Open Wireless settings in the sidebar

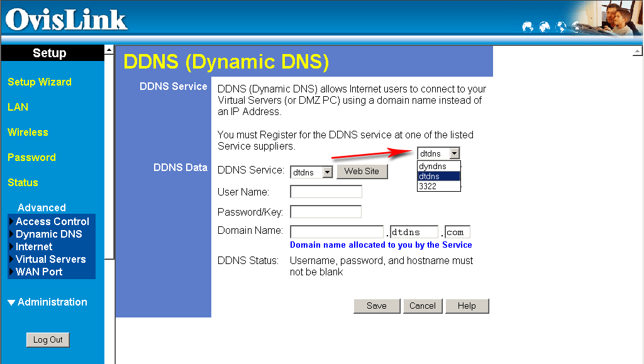(28, 132)
